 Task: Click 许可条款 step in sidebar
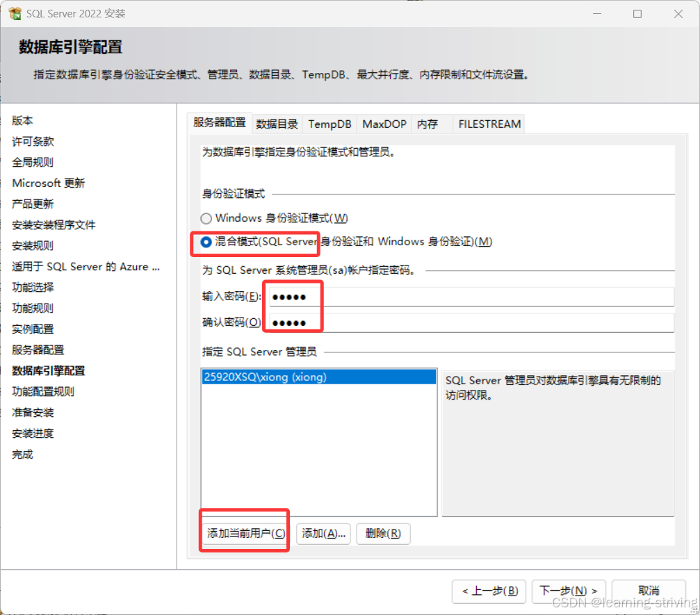(33, 142)
